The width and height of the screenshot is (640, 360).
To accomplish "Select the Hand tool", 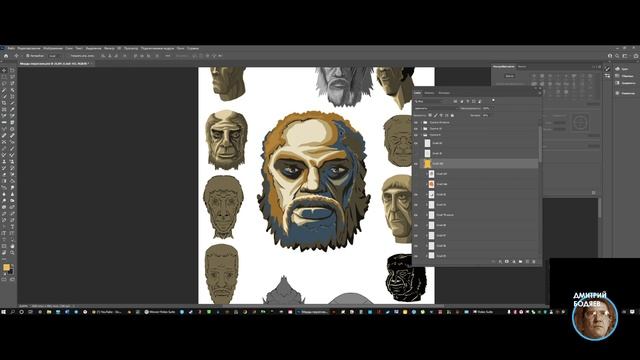I will tap(12, 246).
